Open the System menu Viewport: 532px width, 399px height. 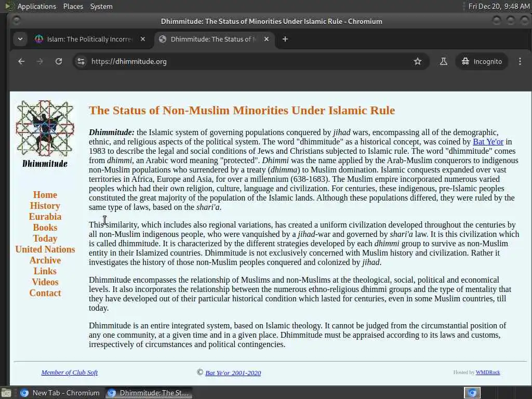coord(101,6)
